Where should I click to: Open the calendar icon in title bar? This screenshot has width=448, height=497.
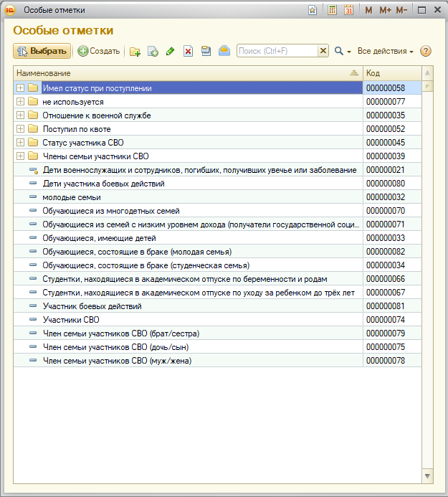click(348, 10)
